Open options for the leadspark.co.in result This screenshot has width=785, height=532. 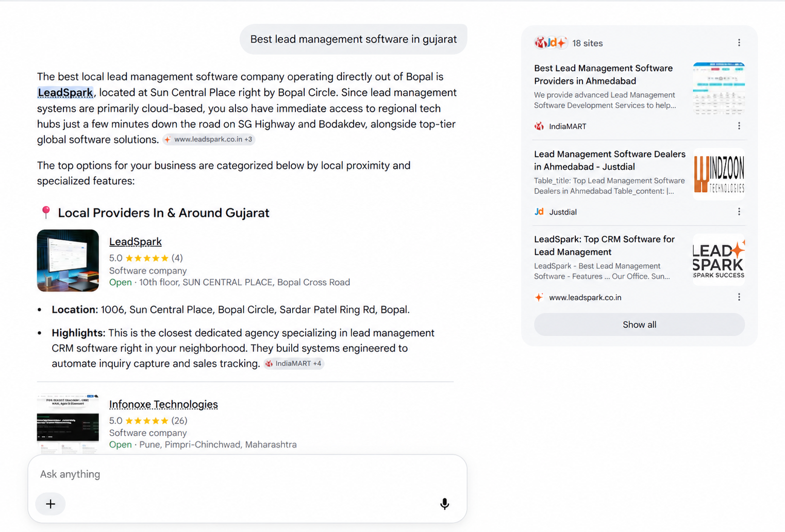(739, 297)
